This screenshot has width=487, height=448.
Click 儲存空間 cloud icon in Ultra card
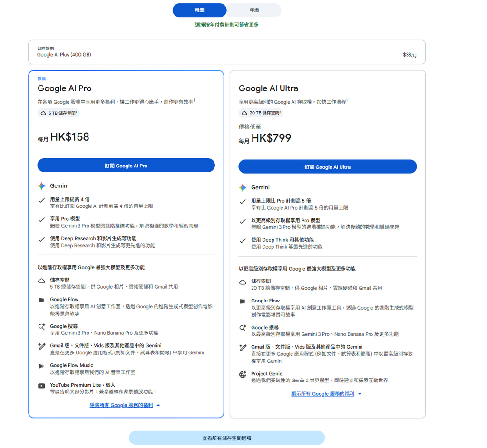pos(243,282)
